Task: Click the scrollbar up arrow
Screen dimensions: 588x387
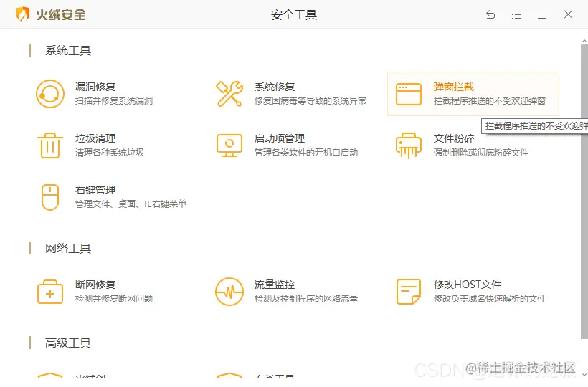Action: coord(584,41)
